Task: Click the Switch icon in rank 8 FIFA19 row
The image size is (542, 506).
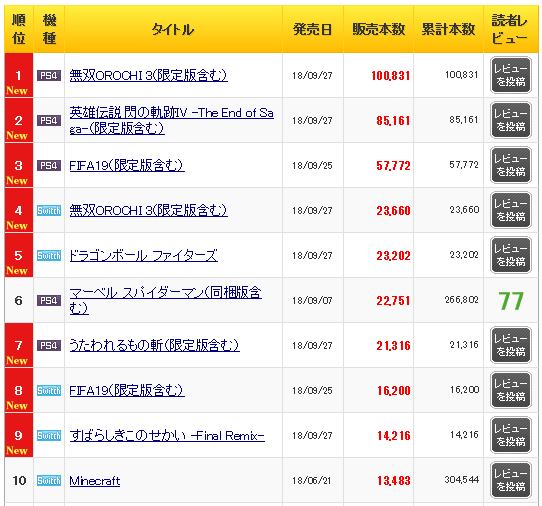Action: click(49, 390)
